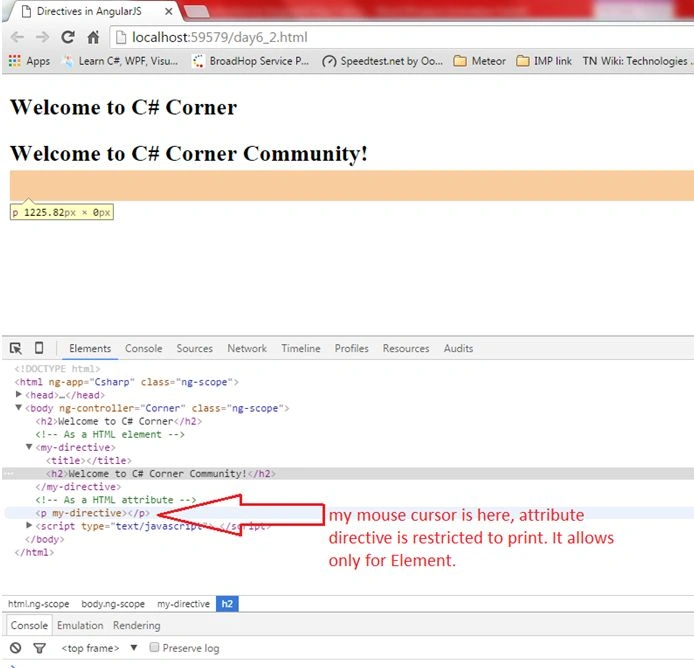Open the IMP link bookmarks folder
Image resolution: width=694 pixels, height=668 pixels.
point(544,61)
